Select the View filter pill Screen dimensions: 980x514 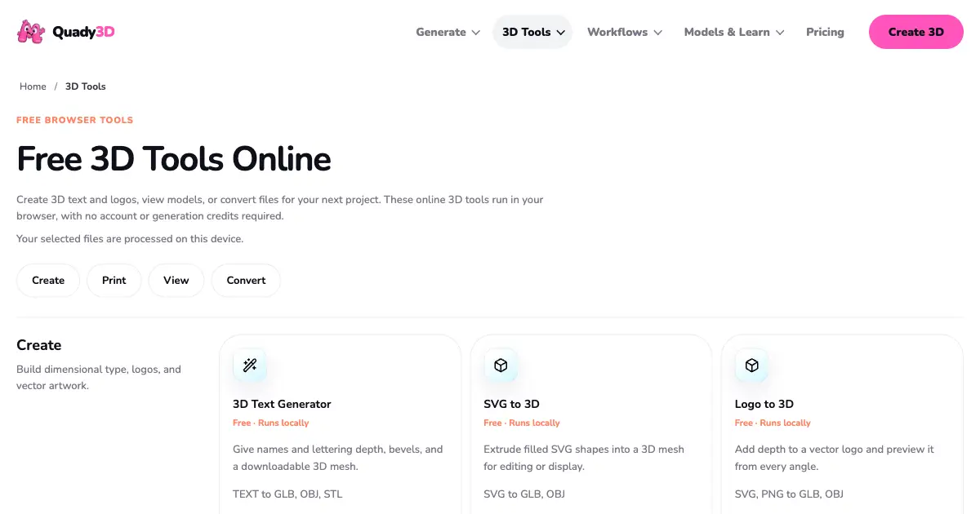pos(176,280)
